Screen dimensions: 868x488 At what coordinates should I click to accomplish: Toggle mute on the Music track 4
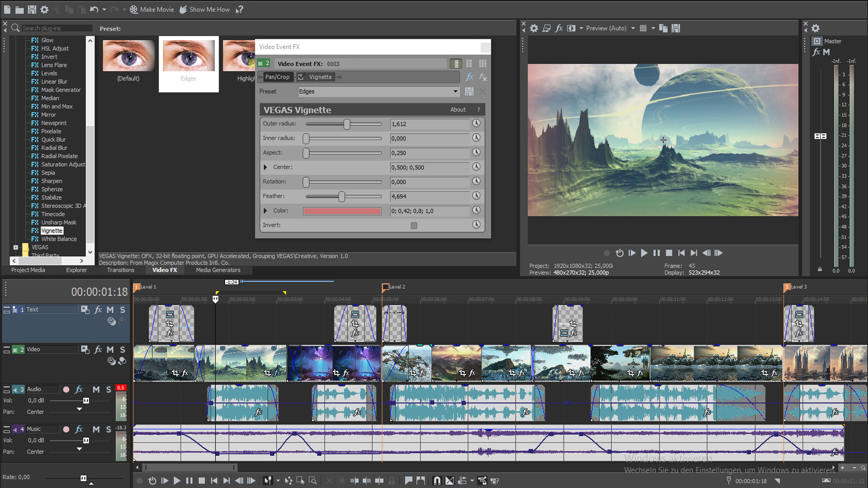pyautogui.click(x=97, y=429)
